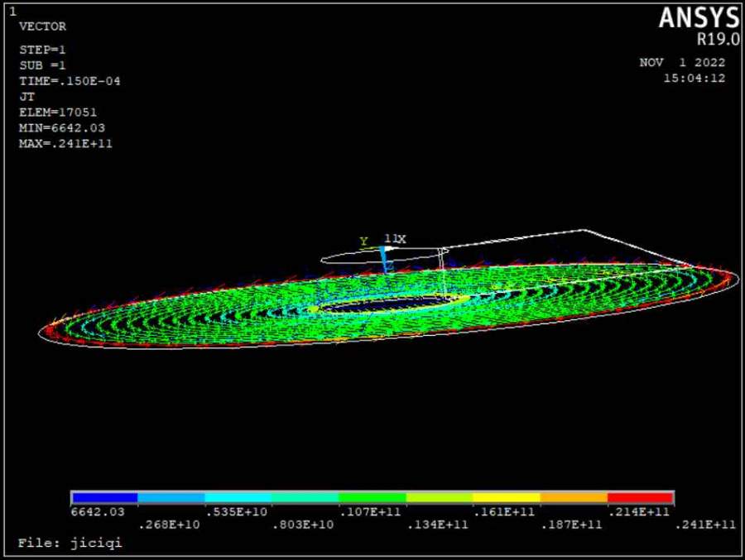Viewport: 745px width, 560px height.
Task: Click the ANSYS logo in the corner
Action: [x=699, y=18]
